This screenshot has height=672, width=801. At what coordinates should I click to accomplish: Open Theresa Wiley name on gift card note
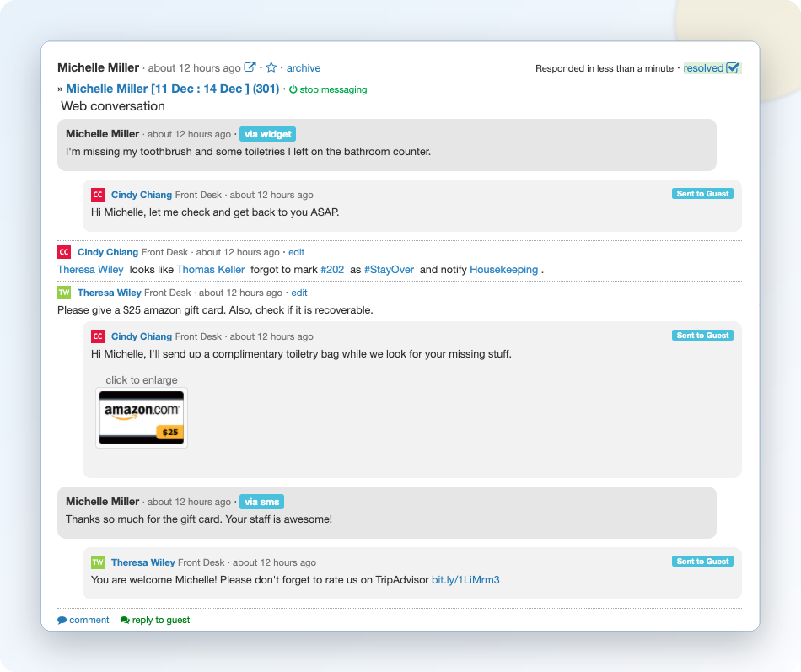tap(110, 293)
